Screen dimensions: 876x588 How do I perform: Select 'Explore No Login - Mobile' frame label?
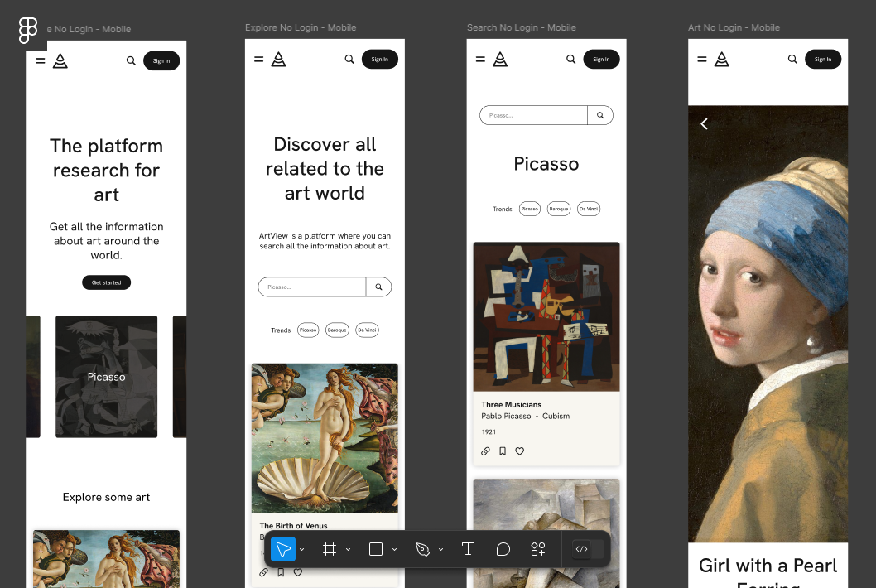tap(301, 27)
